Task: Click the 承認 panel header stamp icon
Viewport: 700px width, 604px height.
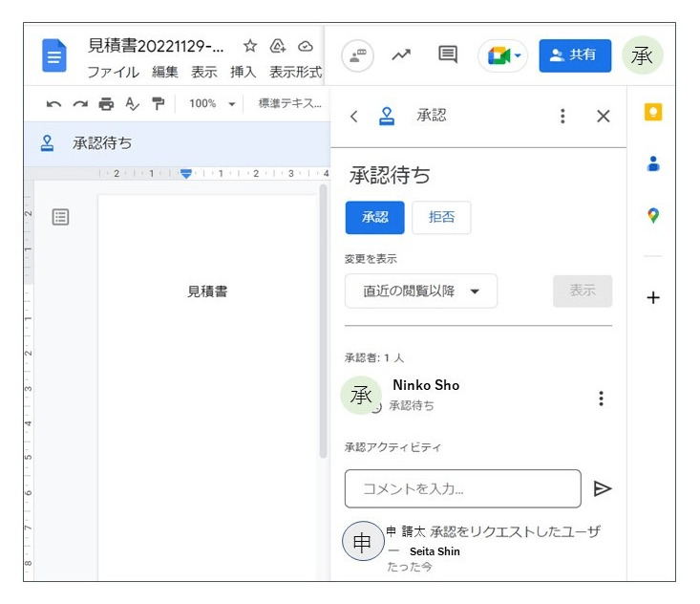Action: point(387,117)
